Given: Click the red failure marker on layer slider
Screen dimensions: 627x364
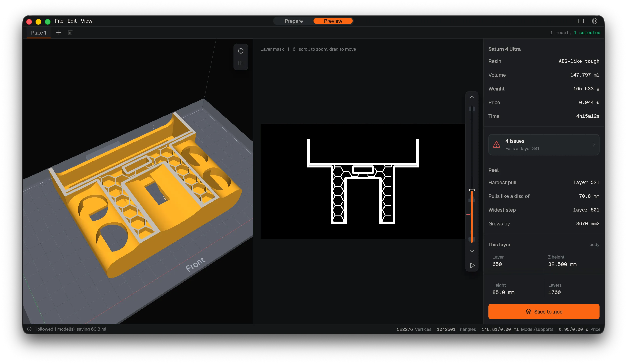Looking at the screenshot, I should (468, 215).
